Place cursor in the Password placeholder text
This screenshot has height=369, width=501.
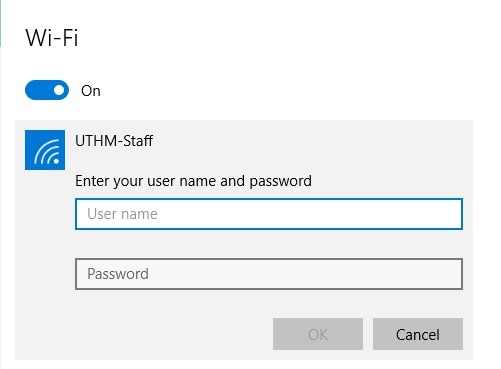(x=118, y=274)
